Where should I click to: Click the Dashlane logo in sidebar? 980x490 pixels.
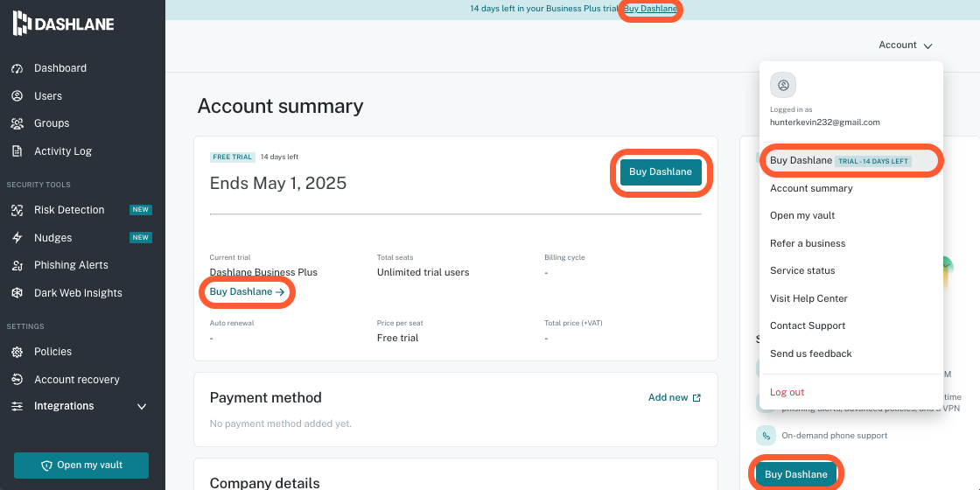pyautogui.click(x=63, y=24)
